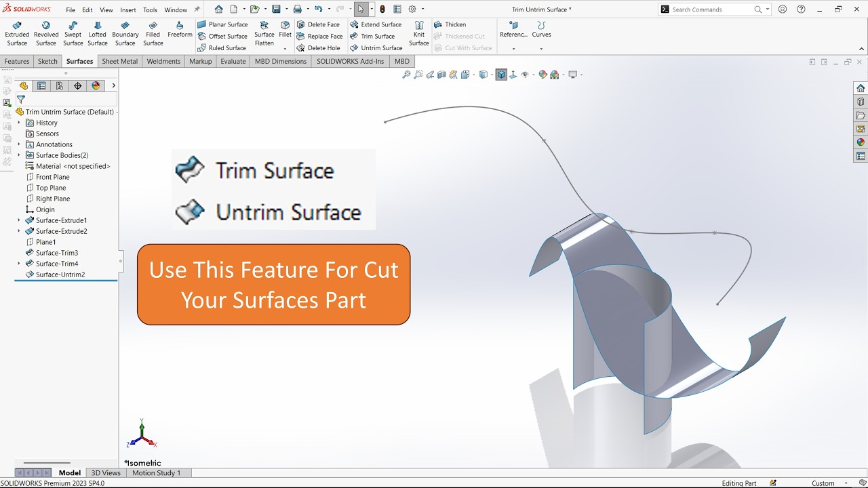Open the Reference Geometry dropdown arrow
Screen dimensions: 868x488
tap(513, 49)
